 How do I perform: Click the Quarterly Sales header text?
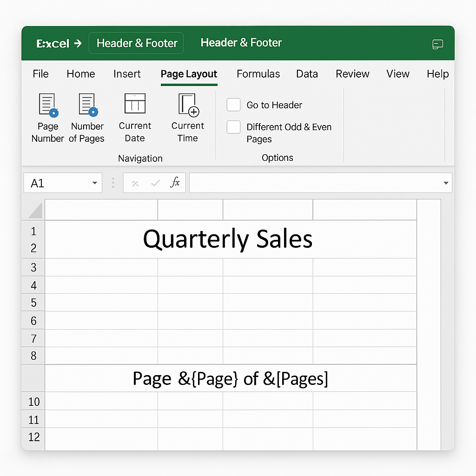(x=228, y=239)
